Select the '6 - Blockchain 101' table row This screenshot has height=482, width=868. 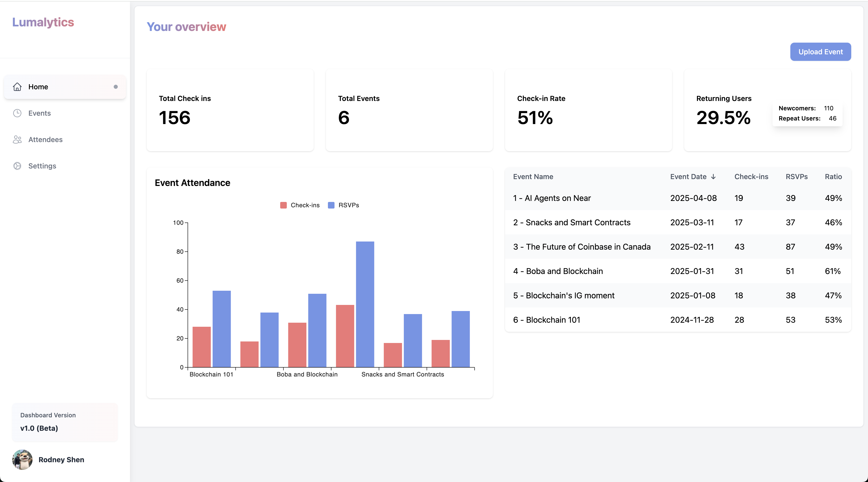point(678,320)
